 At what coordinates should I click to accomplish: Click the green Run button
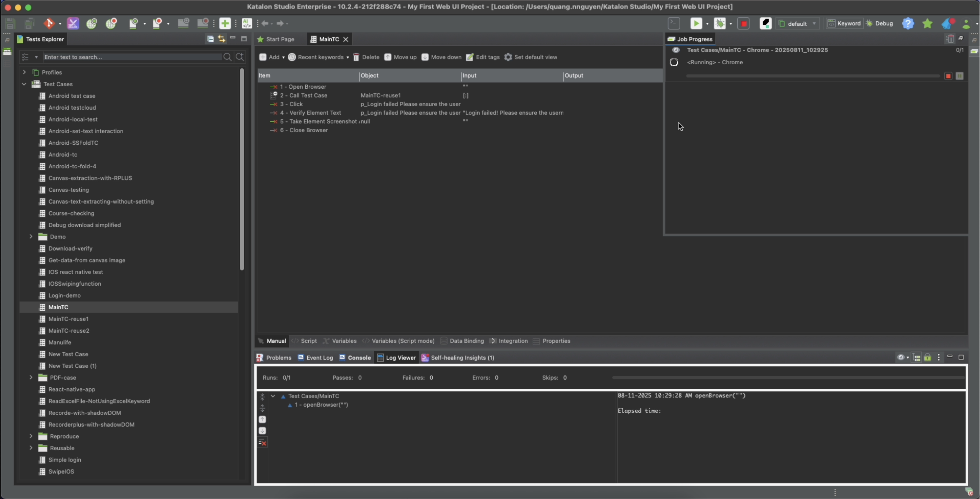(696, 24)
